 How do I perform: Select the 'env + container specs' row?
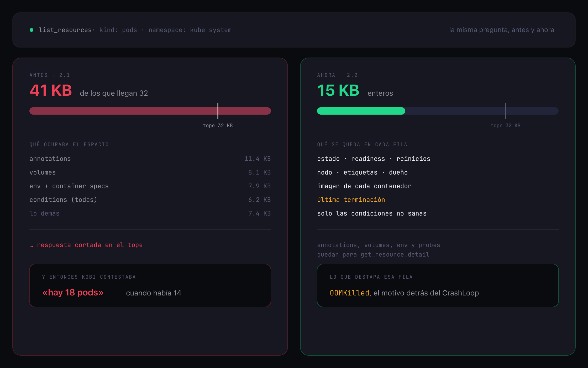click(x=150, y=186)
